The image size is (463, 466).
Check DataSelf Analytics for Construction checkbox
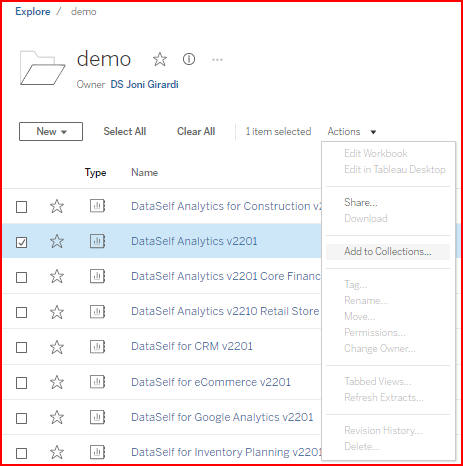(22, 207)
